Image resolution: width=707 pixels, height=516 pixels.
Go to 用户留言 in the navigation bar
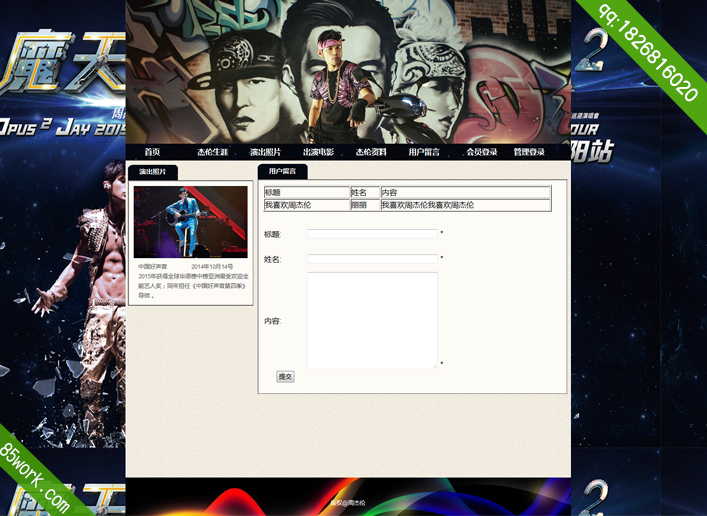pyautogui.click(x=424, y=152)
